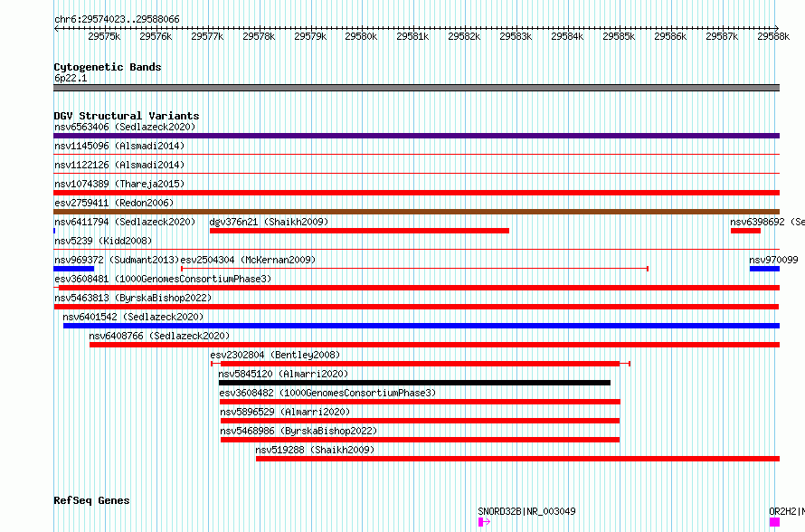This screenshot has width=805, height=532.
Task: Click the 29588k ruler position
Action: tap(773, 36)
